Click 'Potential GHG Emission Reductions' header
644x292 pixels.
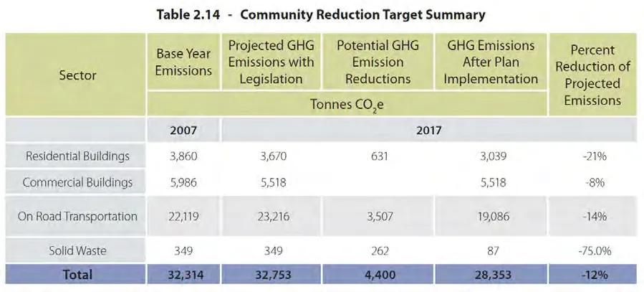[378, 62]
